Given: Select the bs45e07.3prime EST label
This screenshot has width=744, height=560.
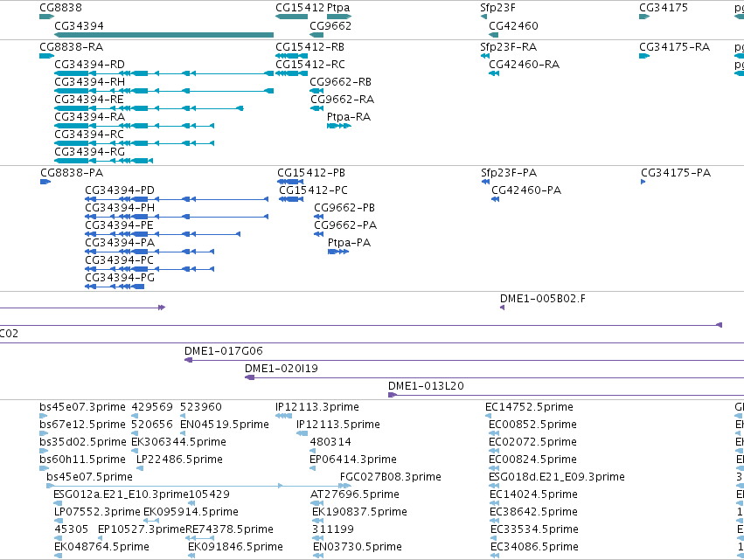Looking at the screenshot, I should coord(82,407).
